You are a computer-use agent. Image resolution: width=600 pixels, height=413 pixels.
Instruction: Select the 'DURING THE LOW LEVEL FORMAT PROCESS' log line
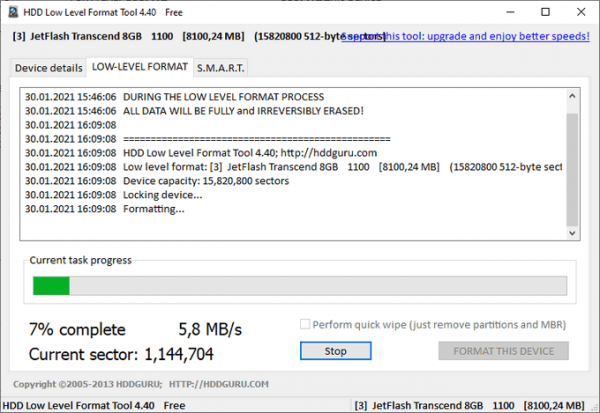(x=174, y=97)
